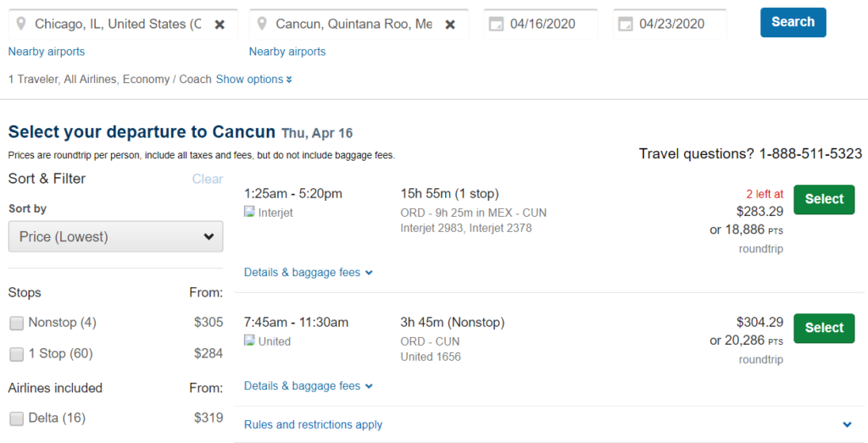Expand Details & baggage fees for United
Image resolution: width=868 pixels, height=443 pixels.
[x=309, y=386]
